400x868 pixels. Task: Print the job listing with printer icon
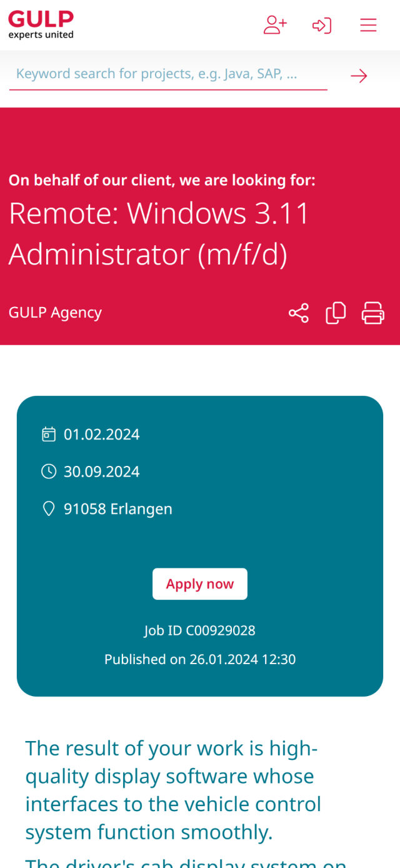373,313
